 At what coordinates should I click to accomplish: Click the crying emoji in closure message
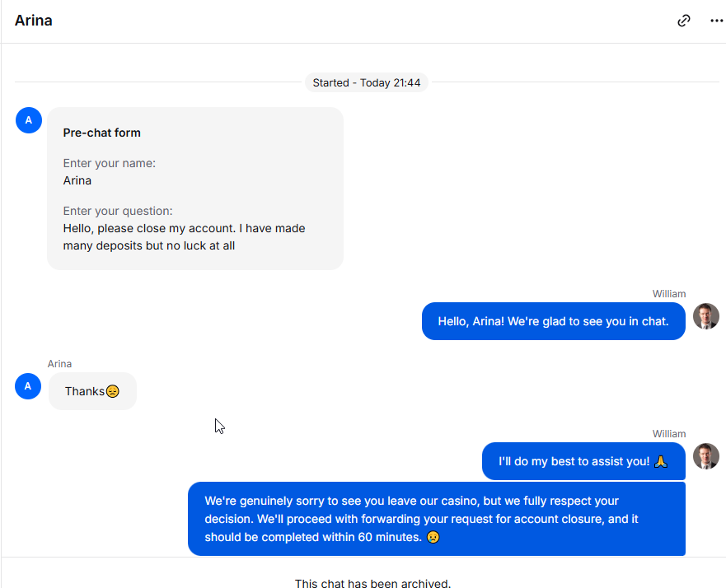[x=433, y=537]
